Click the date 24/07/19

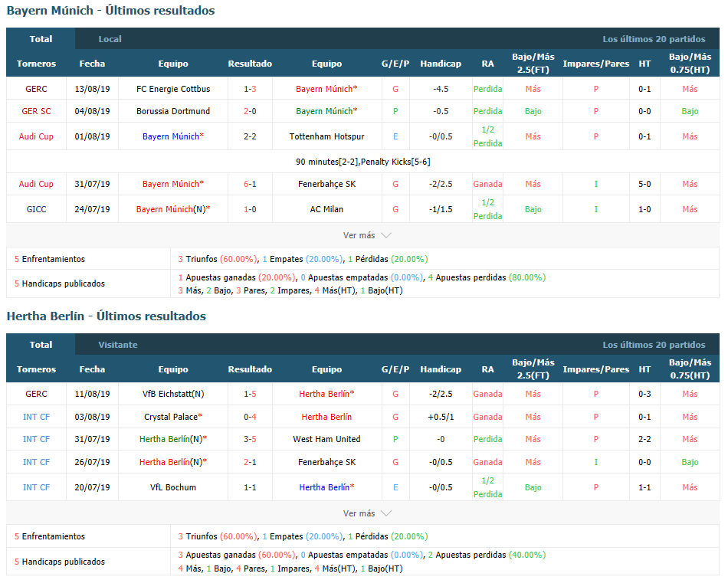92,209
